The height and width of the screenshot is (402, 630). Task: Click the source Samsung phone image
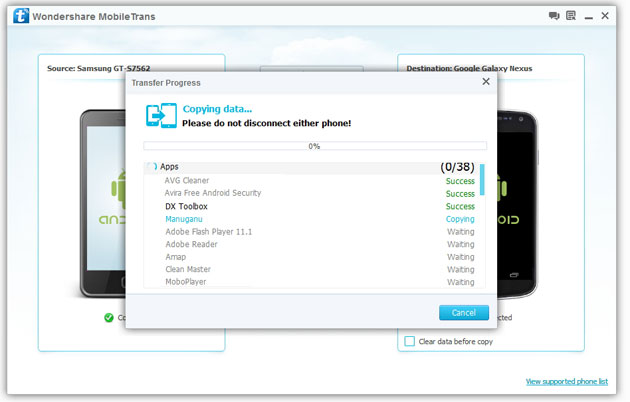[103, 203]
